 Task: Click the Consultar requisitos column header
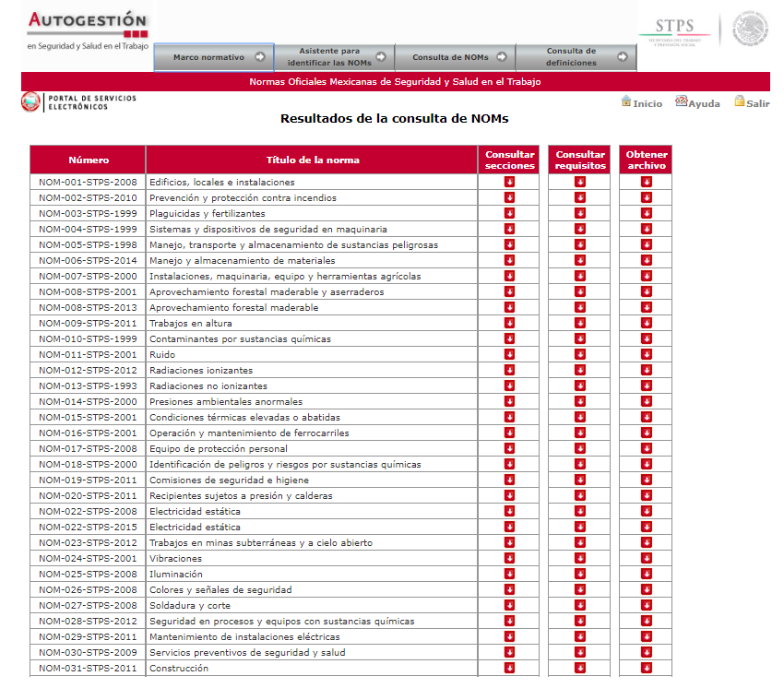click(579, 160)
